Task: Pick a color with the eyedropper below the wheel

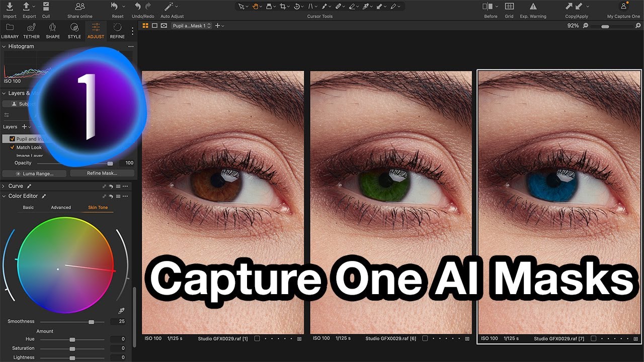Action: 121,311
